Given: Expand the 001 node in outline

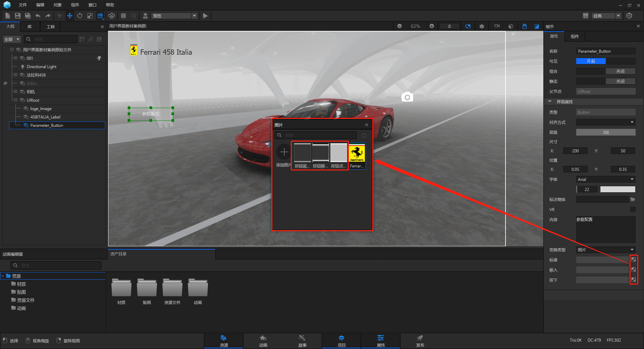Looking at the screenshot, I should coord(15,58).
